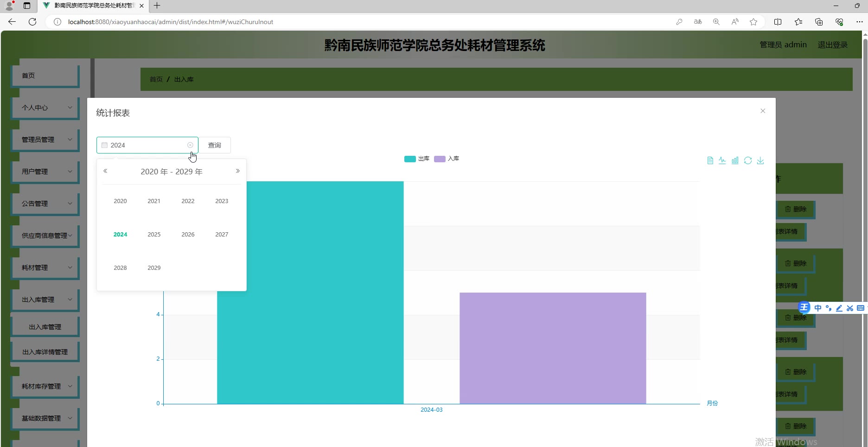Open the 首页 sidebar item

45,76
